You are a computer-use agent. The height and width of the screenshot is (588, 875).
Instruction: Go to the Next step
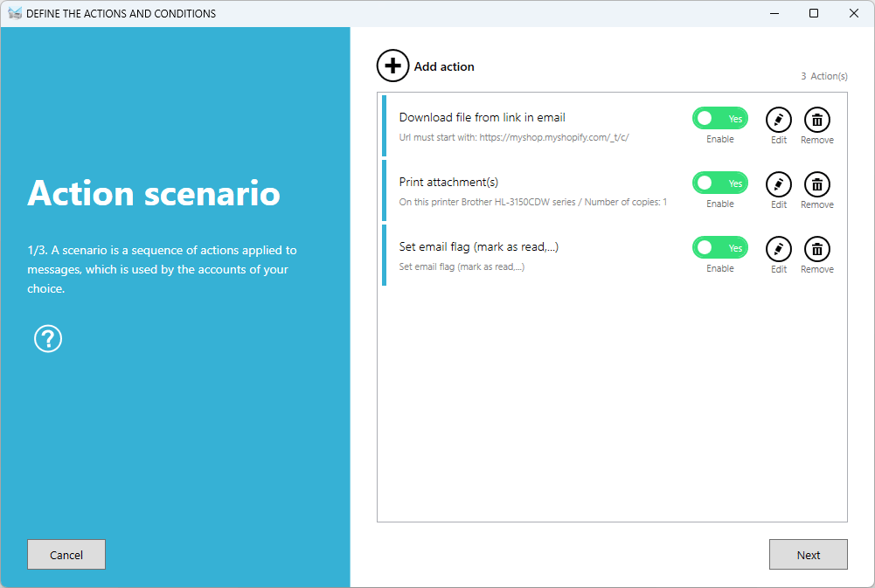tap(808, 555)
